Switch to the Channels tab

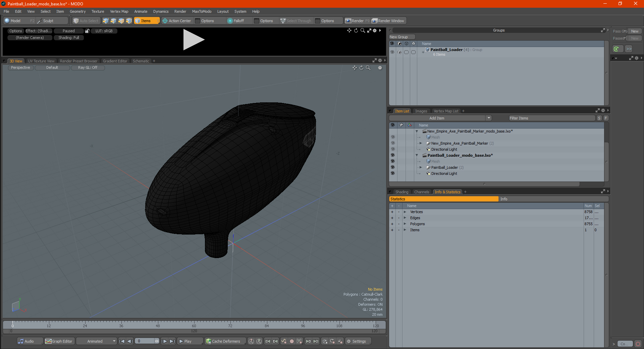point(422,192)
